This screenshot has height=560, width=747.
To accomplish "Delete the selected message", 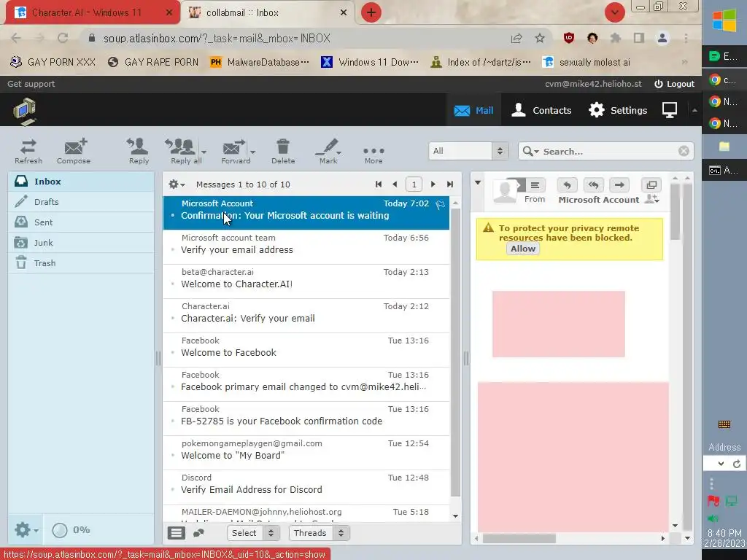I will point(283,152).
